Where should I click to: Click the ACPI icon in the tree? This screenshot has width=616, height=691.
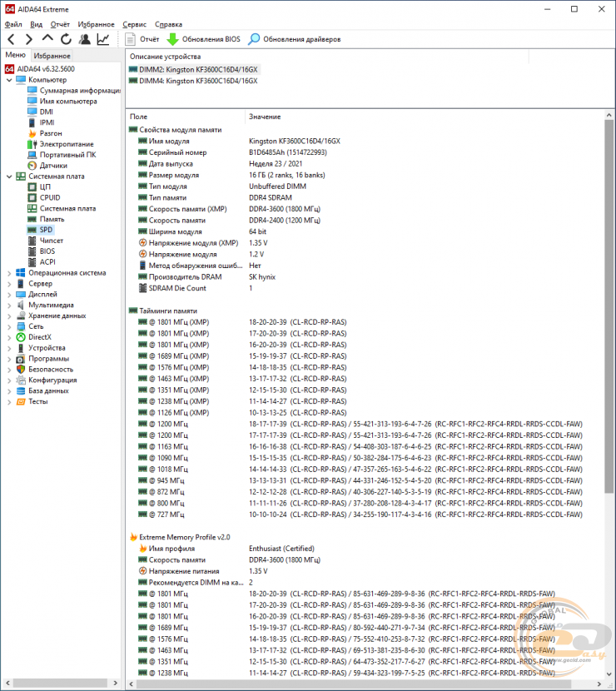pyautogui.click(x=32, y=261)
